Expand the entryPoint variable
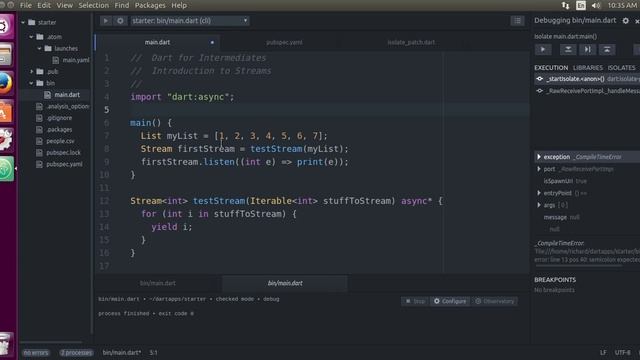 539,193
